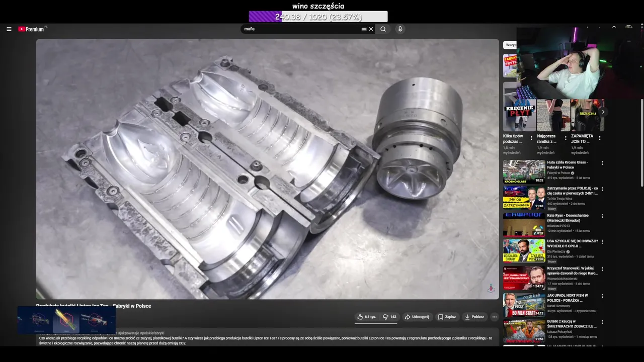The image size is (644, 362).
Task: Open 'Krzysztof Stanowski. W jakiej sprawie' title
Action: [573, 270]
